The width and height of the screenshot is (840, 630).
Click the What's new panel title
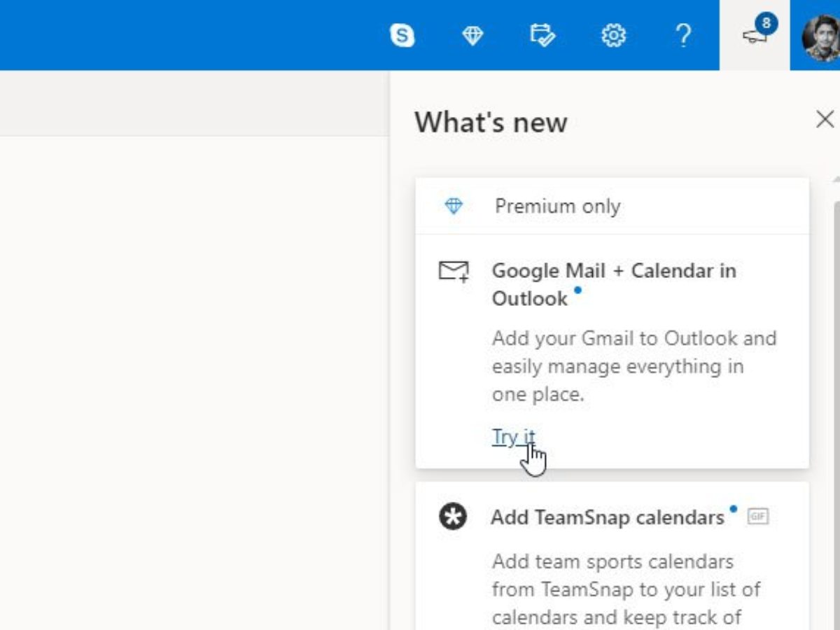491,122
